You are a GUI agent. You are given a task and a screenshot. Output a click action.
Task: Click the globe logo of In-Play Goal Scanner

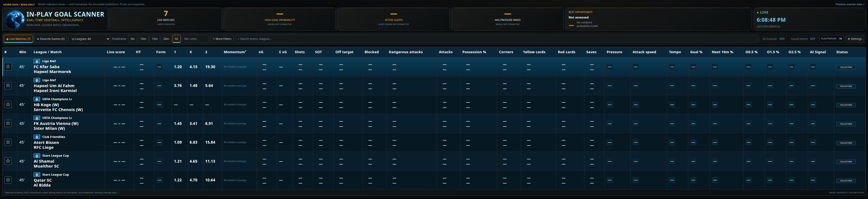click(x=14, y=20)
